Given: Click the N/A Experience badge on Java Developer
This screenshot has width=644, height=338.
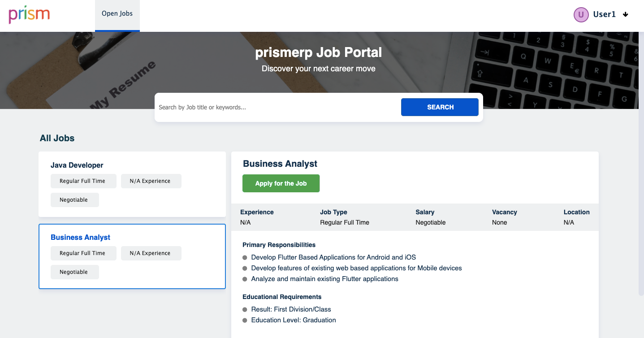Looking at the screenshot, I should [151, 181].
